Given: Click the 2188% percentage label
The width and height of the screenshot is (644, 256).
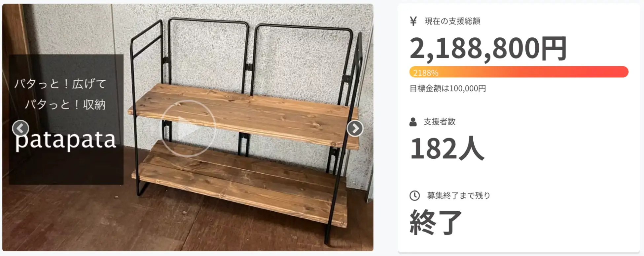Looking at the screenshot, I should tap(426, 73).
